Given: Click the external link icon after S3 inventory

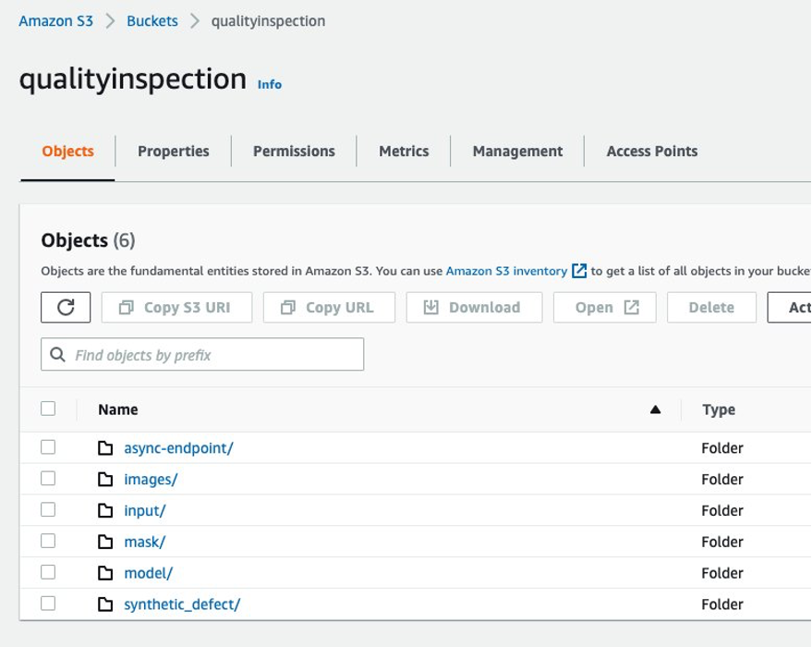Looking at the screenshot, I should [579, 271].
